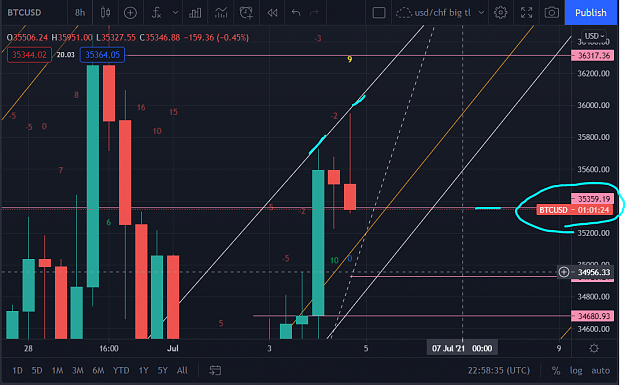Open the usd/chf big tl layout menu
Screen dimensions: 625x385
point(435,13)
